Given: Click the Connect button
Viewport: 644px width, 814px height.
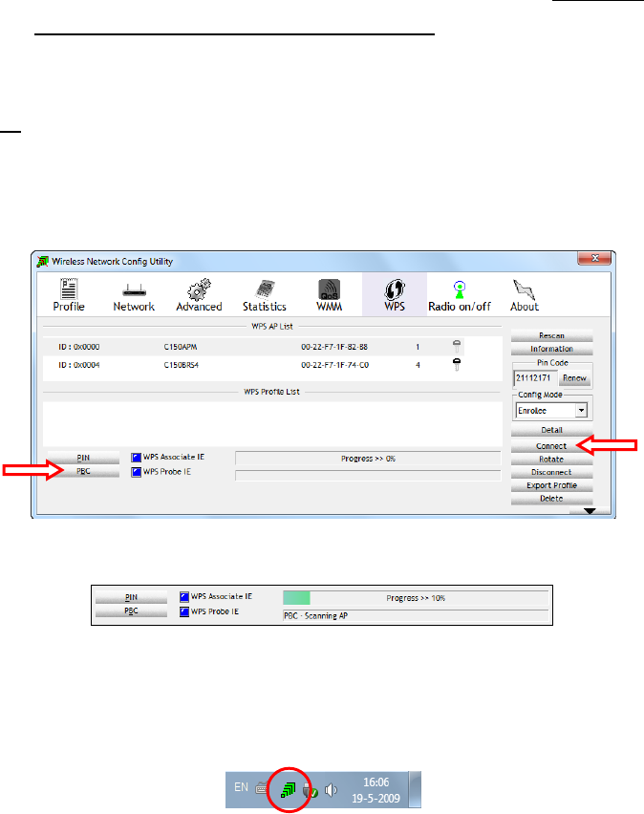Looking at the screenshot, I should [x=551, y=446].
